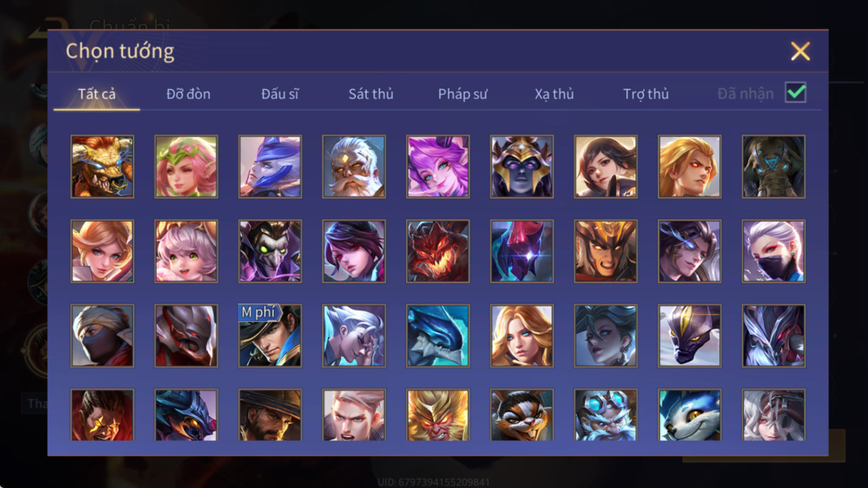This screenshot has height=488, width=868.
Task: Select the golden monkey king hero
Action: point(438,415)
